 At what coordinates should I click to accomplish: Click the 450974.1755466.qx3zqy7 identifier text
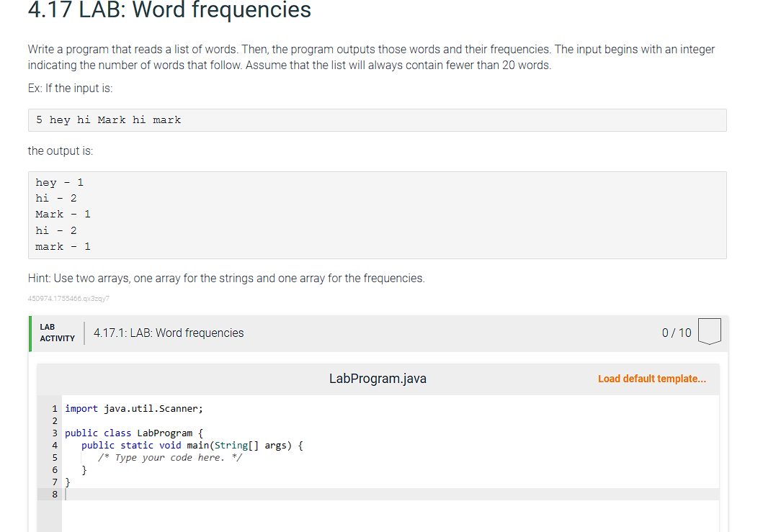point(68,298)
